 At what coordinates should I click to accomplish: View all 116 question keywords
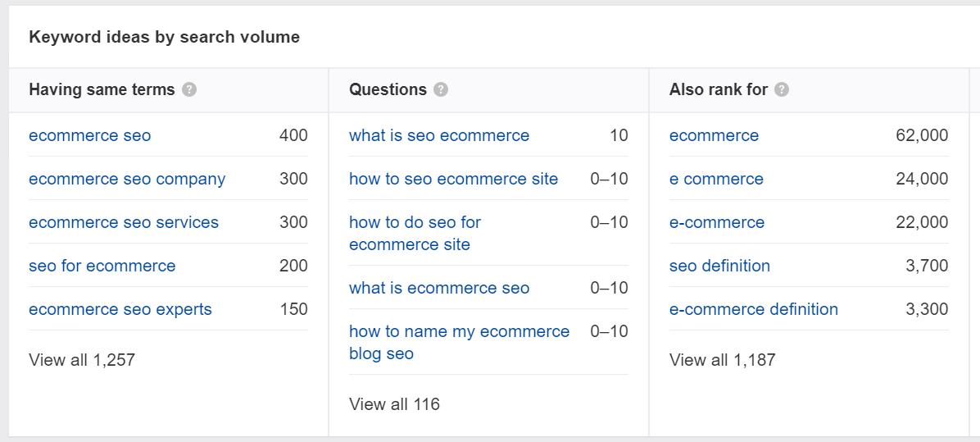394,403
